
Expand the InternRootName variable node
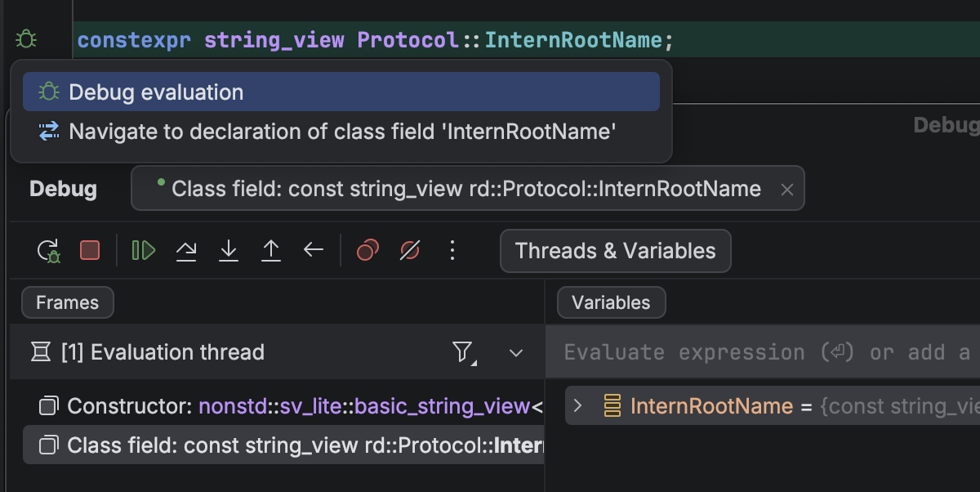578,406
